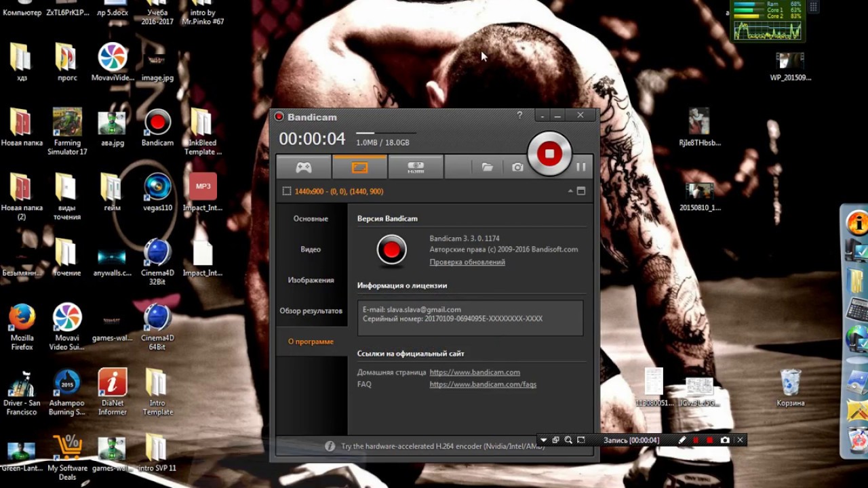Click the Проверка обновлений link
The image size is (868, 488).
(467, 262)
